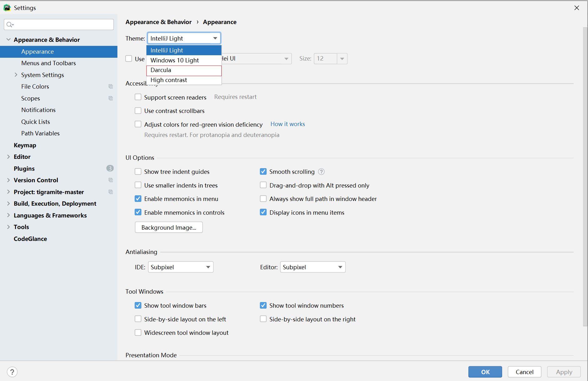Expand Languages & Frameworks node

8,215
